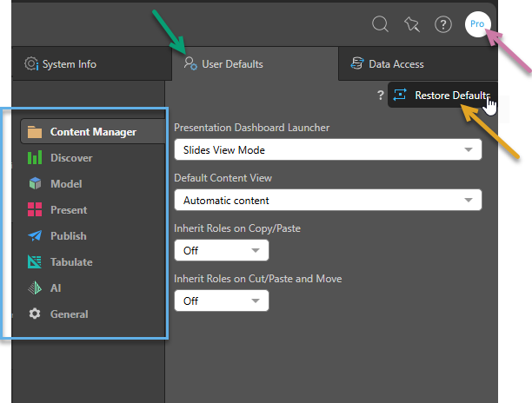Click the Present grid icon
The width and height of the screenshot is (532, 403).
point(35,210)
